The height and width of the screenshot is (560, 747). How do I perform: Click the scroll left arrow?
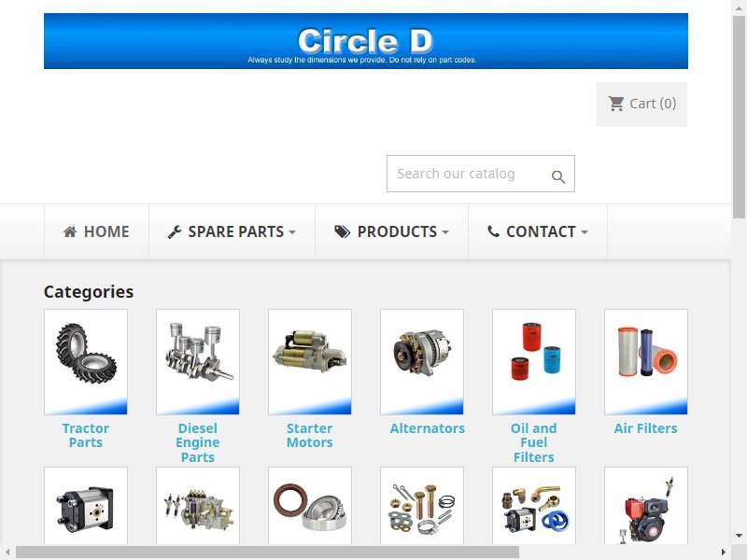coord(7,553)
